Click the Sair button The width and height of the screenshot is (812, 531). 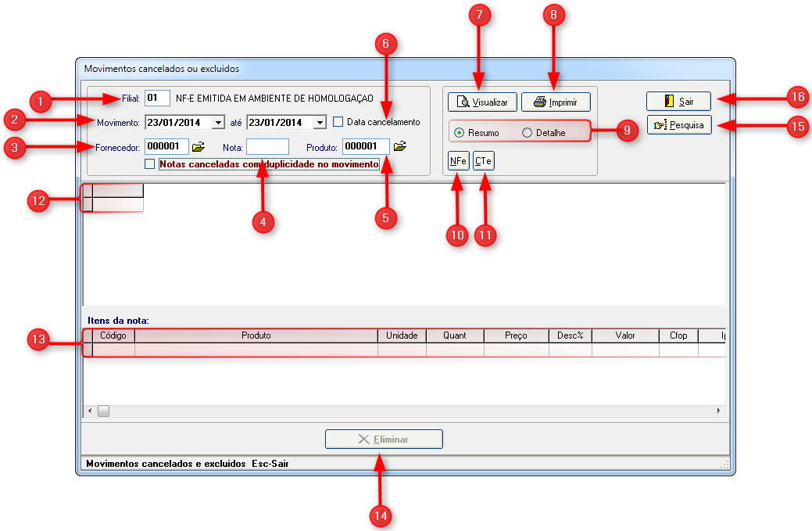click(678, 101)
